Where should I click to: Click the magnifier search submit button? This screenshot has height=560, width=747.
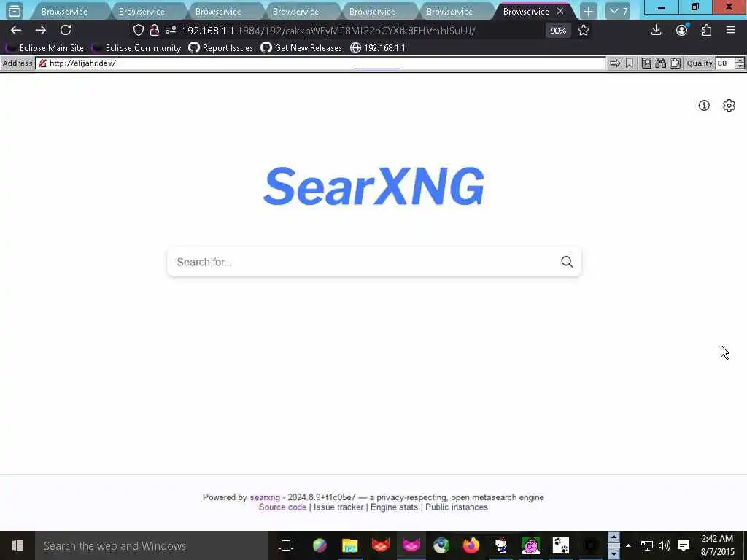coord(567,262)
